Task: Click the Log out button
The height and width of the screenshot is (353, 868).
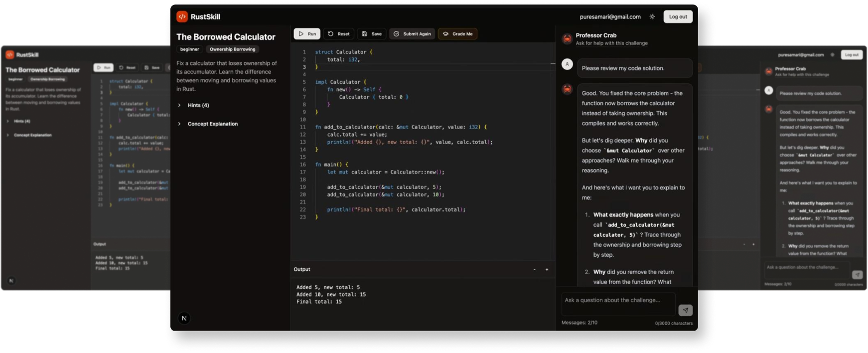Action: (678, 16)
